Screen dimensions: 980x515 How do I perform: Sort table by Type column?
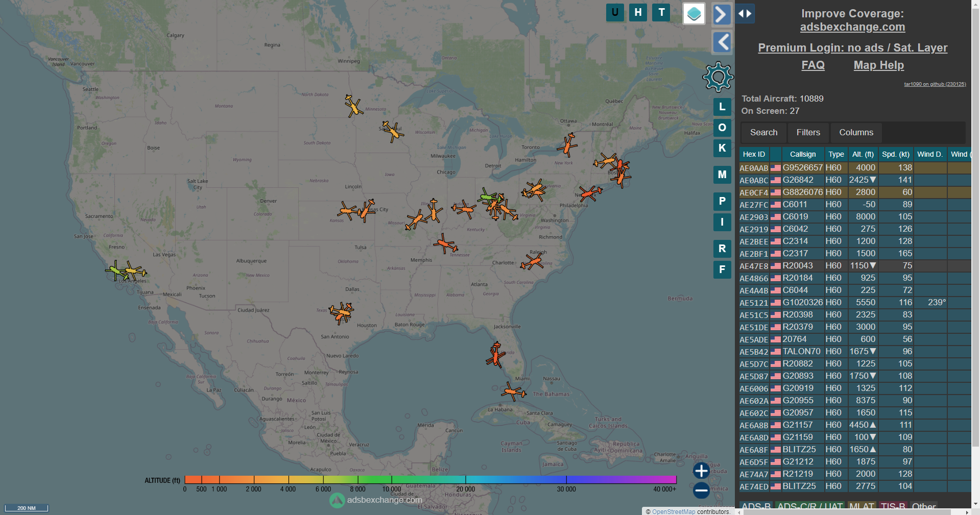pyautogui.click(x=835, y=154)
